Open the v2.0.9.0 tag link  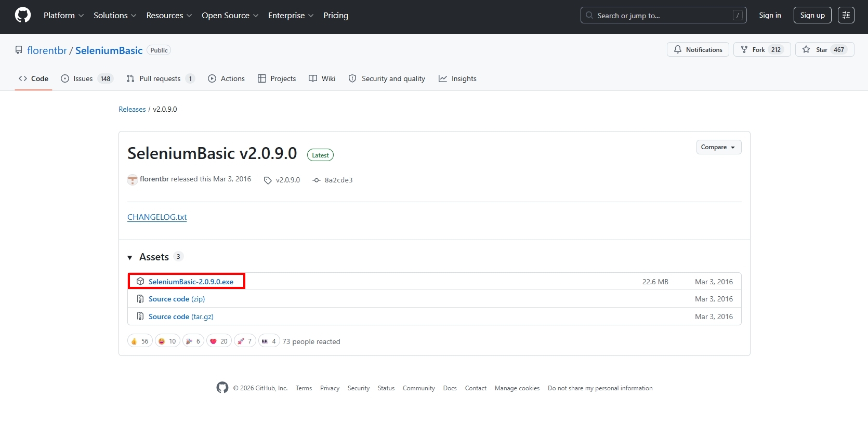pos(282,180)
